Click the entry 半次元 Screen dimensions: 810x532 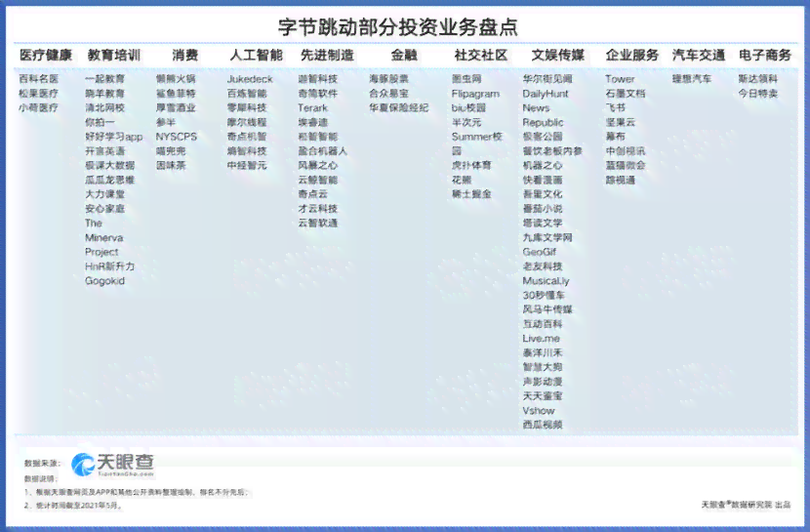coord(466,122)
